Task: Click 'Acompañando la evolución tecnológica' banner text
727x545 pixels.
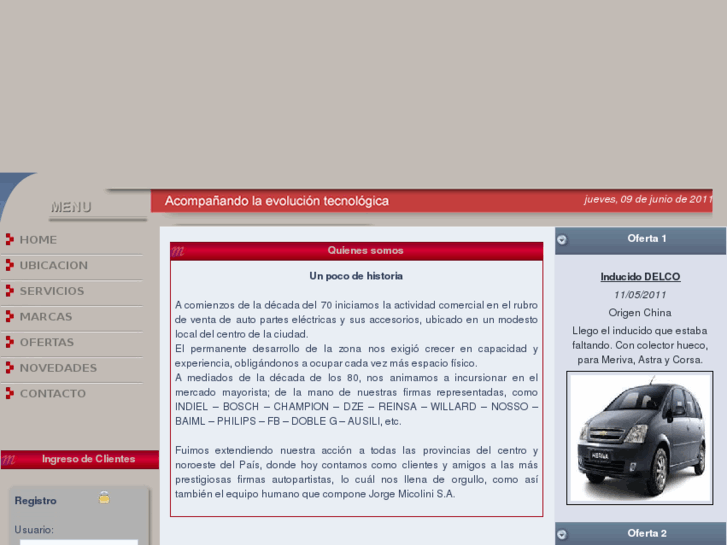Action: [x=277, y=201]
